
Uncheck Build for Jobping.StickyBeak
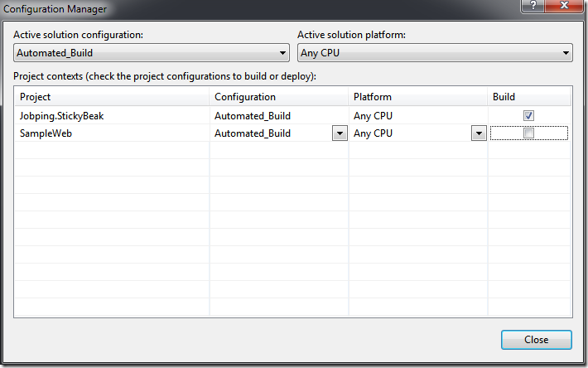tap(529, 116)
